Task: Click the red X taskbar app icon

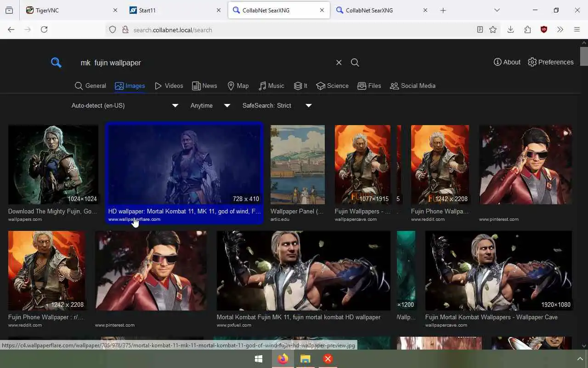Action: coord(328,359)
